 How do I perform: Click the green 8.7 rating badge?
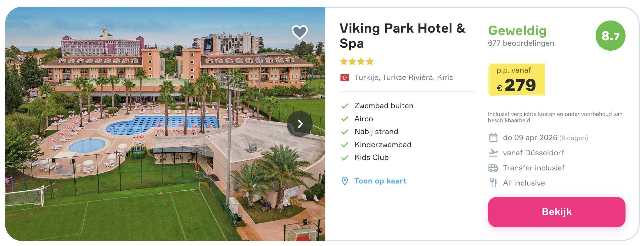(610, 35)
